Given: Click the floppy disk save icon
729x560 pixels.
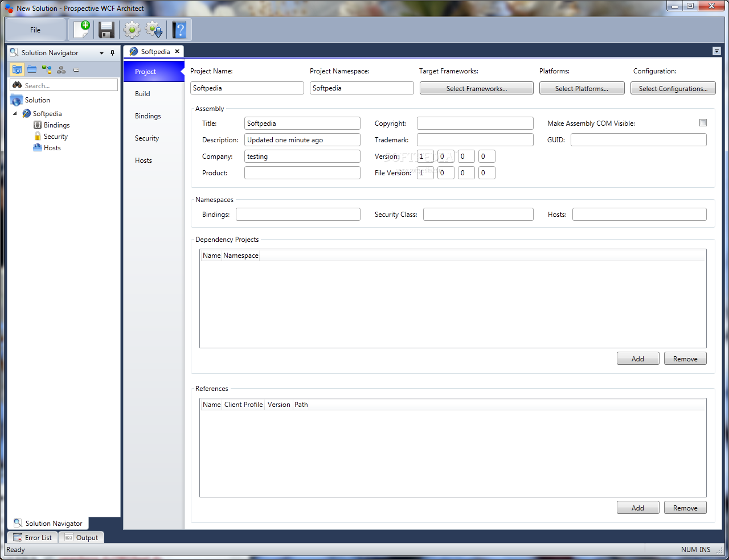Looking at the screenshot, I should [x=107, y=30].
